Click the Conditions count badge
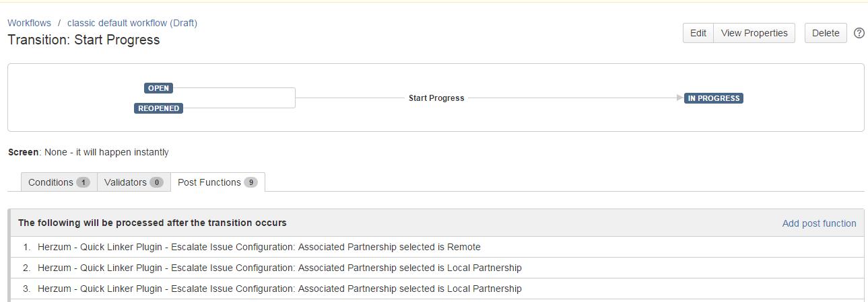The height and width of the screenshot is (302, 868). tap(83, 182)
